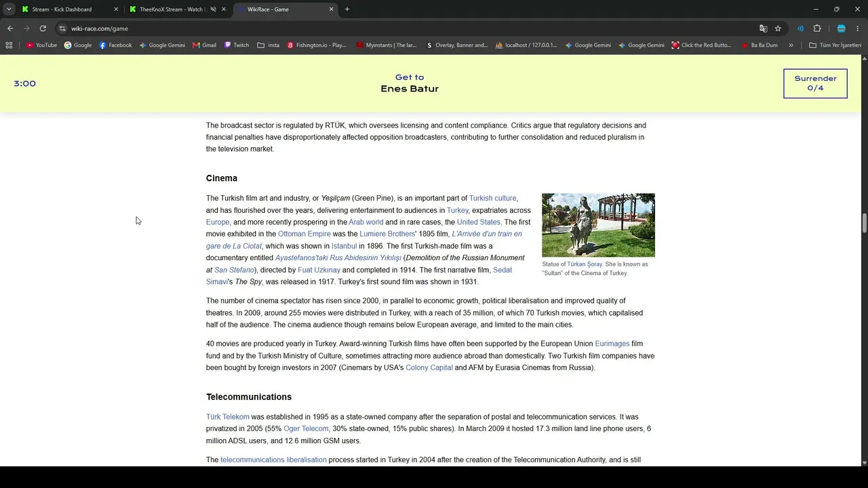
Task: Click the forward navigation arrow
Action: click(26, 28)
